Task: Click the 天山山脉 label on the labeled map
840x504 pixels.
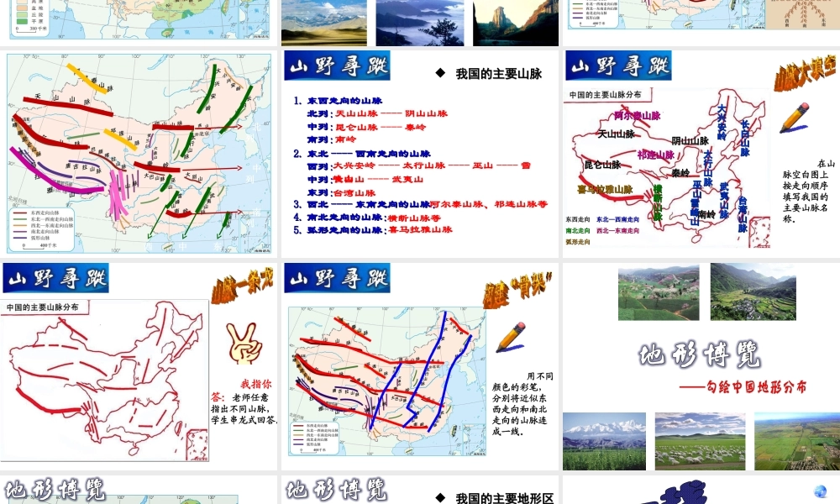Action: coord(616,134)
